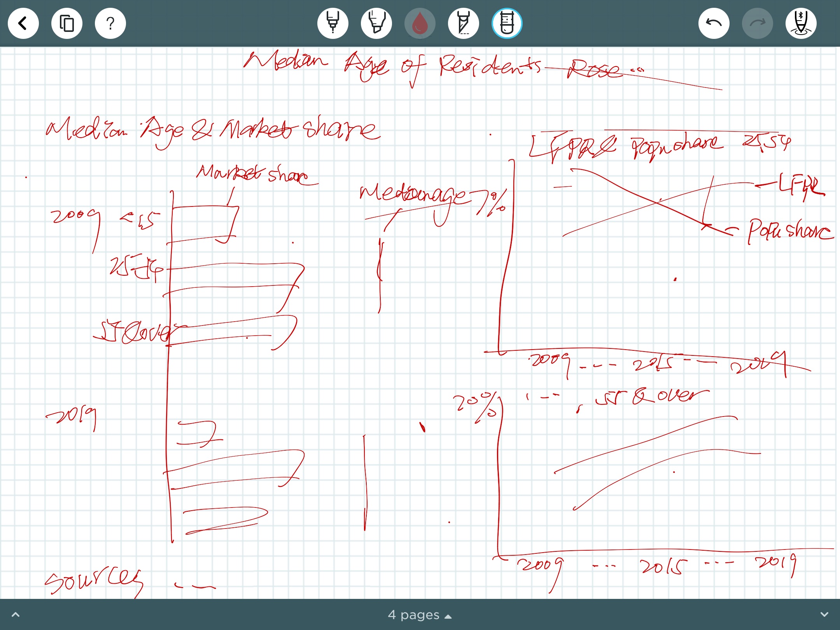Go back using the left arrow button
Viewport: 840px width, 630px height.
pos(23,23)
